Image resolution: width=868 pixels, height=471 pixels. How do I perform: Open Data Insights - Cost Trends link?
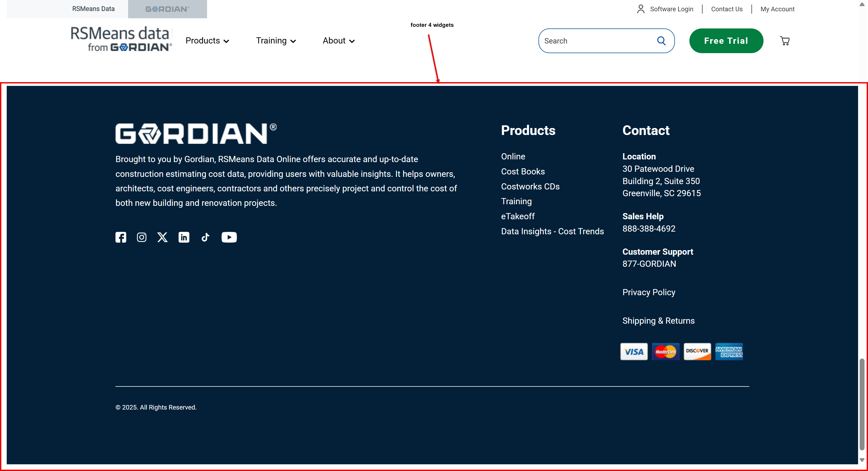(x=552, y=231)
